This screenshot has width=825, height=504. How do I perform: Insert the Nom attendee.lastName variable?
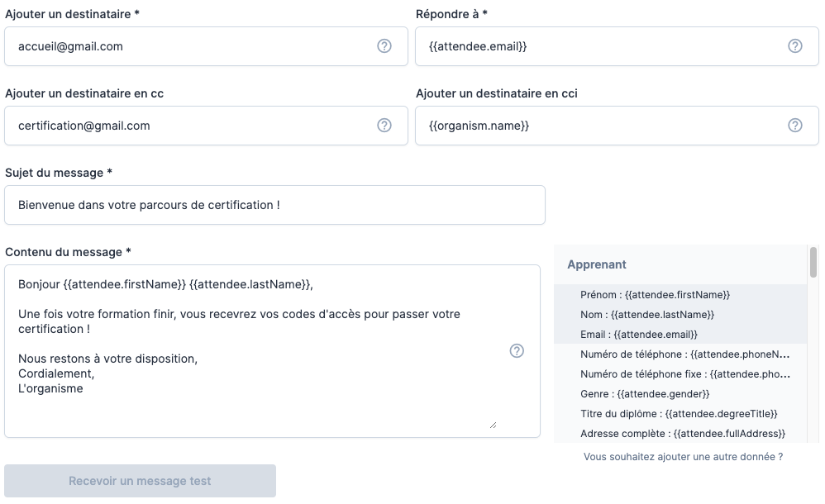(x=647, y=314)
